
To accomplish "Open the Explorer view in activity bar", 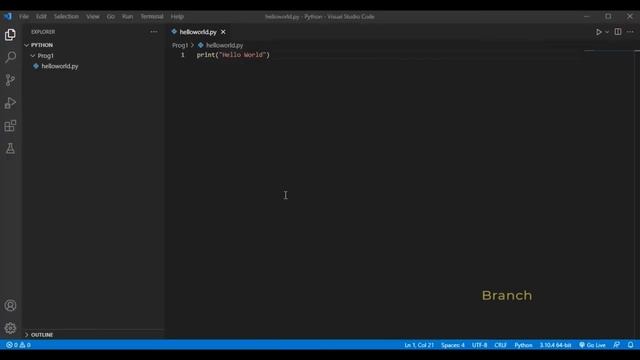I will click(x=10, y=35).
